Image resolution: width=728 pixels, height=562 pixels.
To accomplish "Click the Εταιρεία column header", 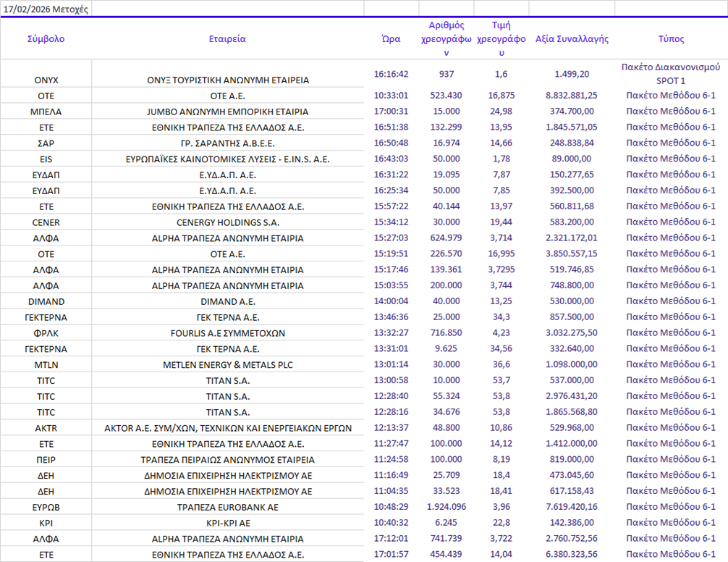I will coord(227,39).
